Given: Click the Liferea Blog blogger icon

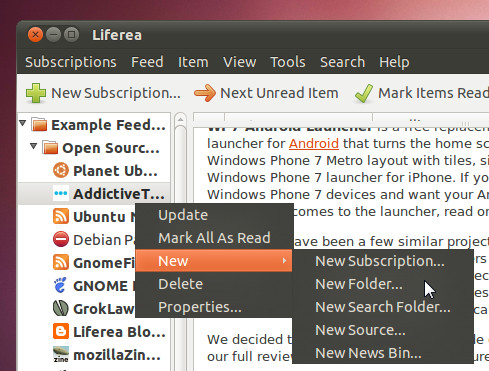Looking at the screenshot, I should pos(61,331).
